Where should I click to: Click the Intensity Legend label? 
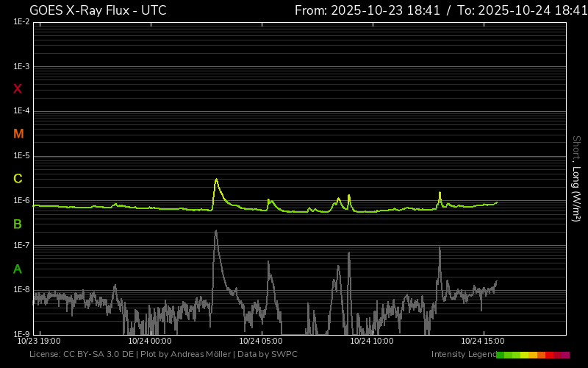click(x=462, y=355)
